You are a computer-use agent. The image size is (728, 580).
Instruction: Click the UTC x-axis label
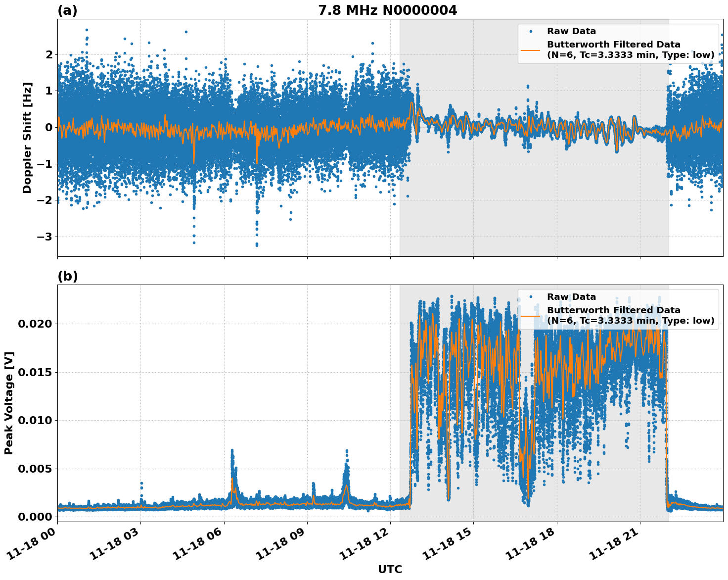(x=390, y=570)
